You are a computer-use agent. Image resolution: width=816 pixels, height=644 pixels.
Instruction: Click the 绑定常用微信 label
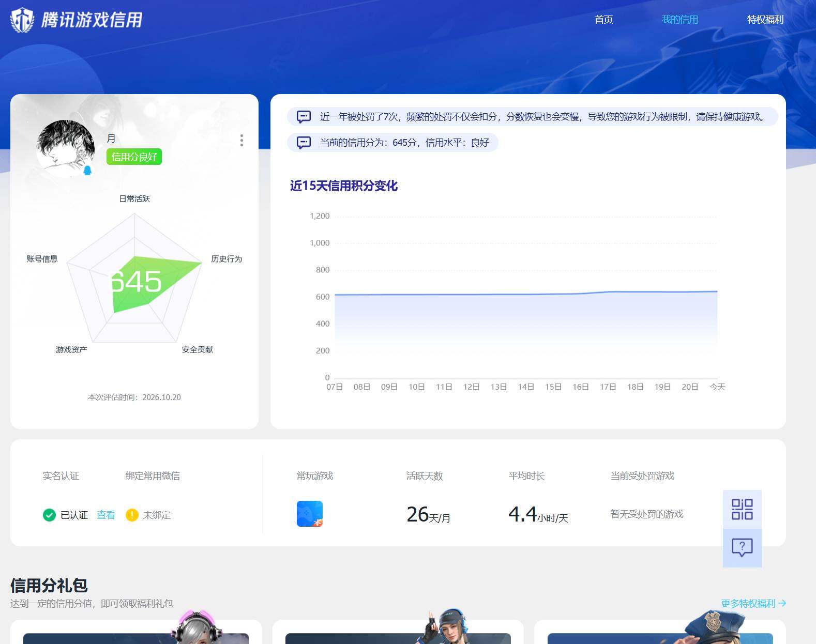(x=153, y=476)
